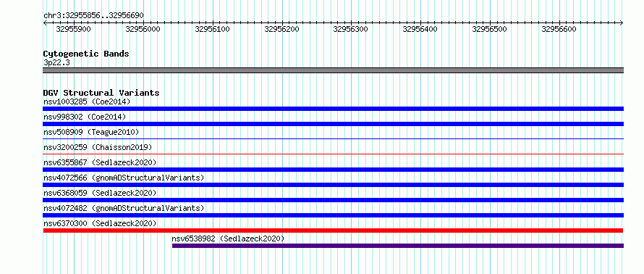Select the purple bar for nsv6538982
This screenshot has width=644, height=274.
coord(398,246)
